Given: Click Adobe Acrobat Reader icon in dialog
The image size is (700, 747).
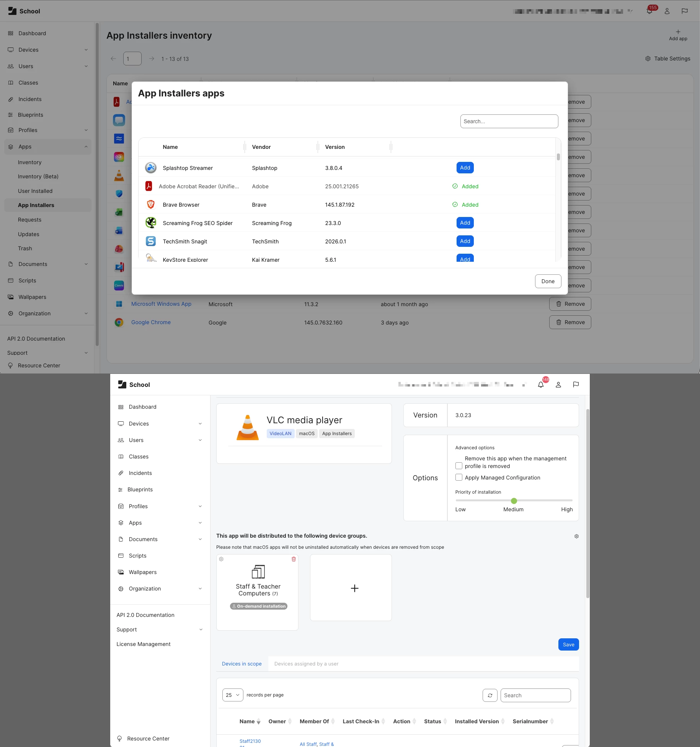Looking at the screenshot, I should pos(149,186).
